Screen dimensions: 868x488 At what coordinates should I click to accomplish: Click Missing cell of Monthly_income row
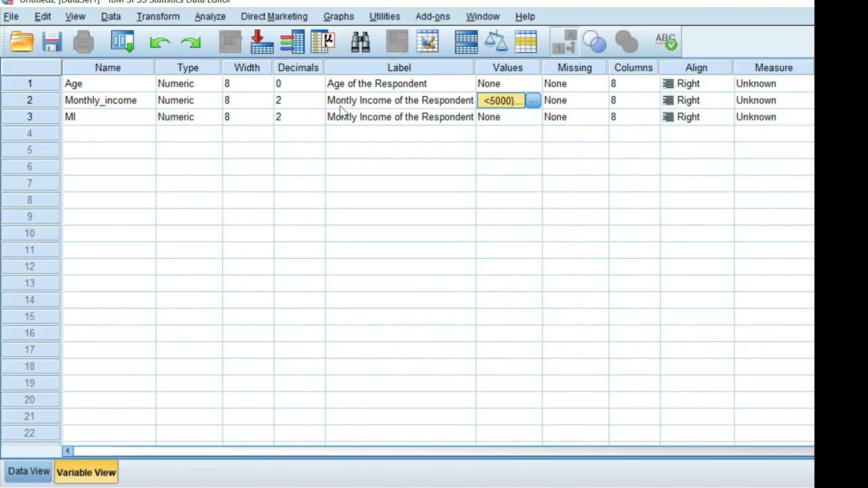[x=574, y=100]
